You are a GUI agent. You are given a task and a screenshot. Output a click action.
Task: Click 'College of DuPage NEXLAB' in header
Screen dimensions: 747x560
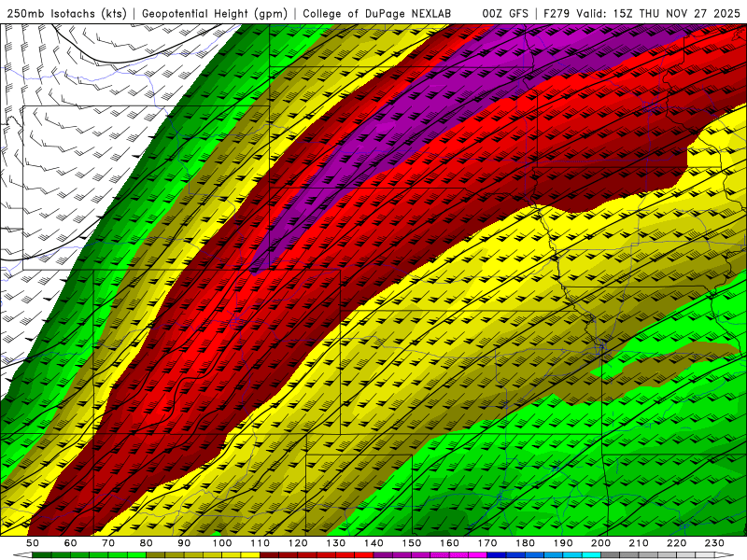(x=377, y=13)
